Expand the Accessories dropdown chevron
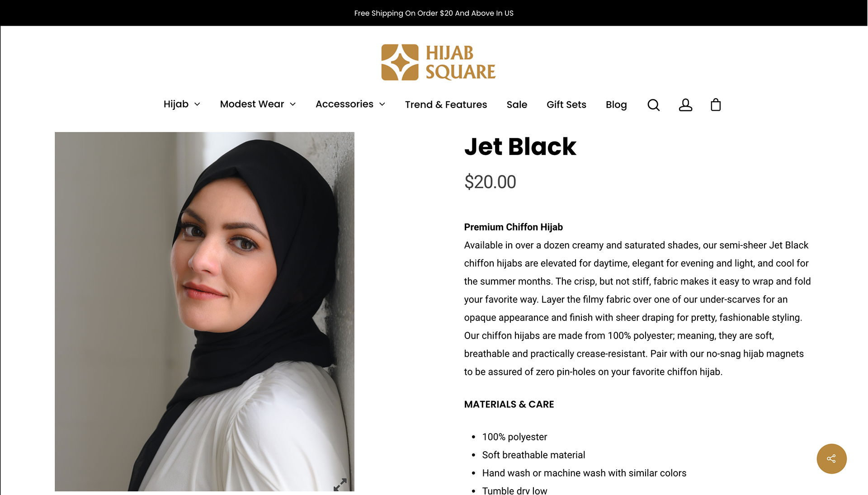The image size is (868, 495). pyautogui.click(x=382, y=104)
